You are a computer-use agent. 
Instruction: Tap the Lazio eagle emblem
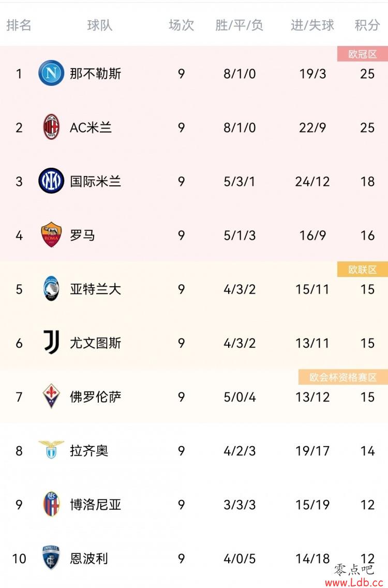tap(51, 450)
